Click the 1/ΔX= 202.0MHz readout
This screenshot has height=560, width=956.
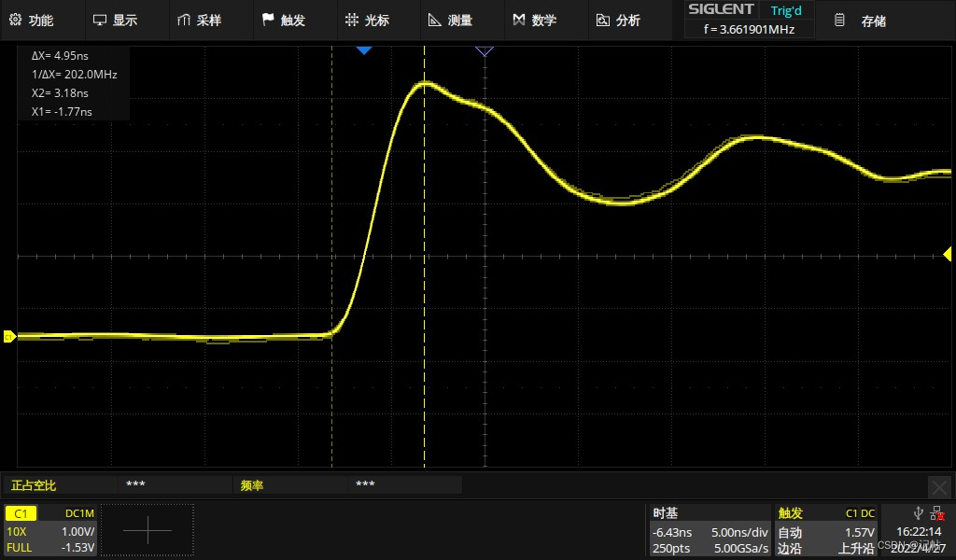point(75,75)
